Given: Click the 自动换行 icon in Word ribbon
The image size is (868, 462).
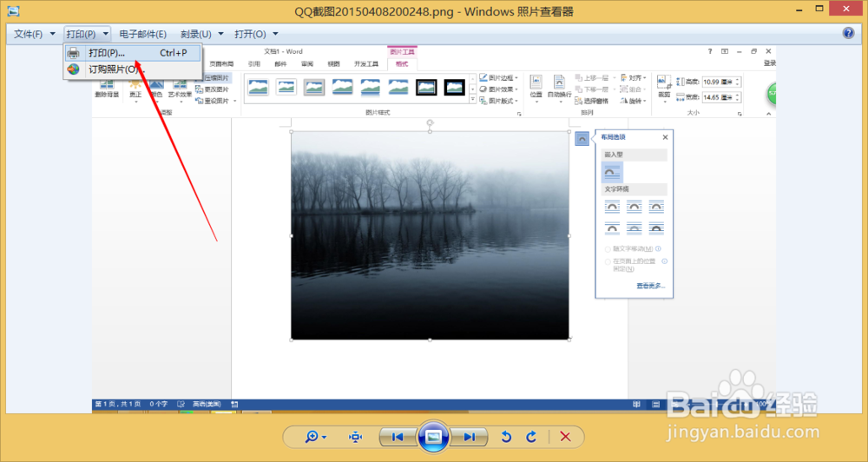Looking at the screenshot, I should point(559,87).
